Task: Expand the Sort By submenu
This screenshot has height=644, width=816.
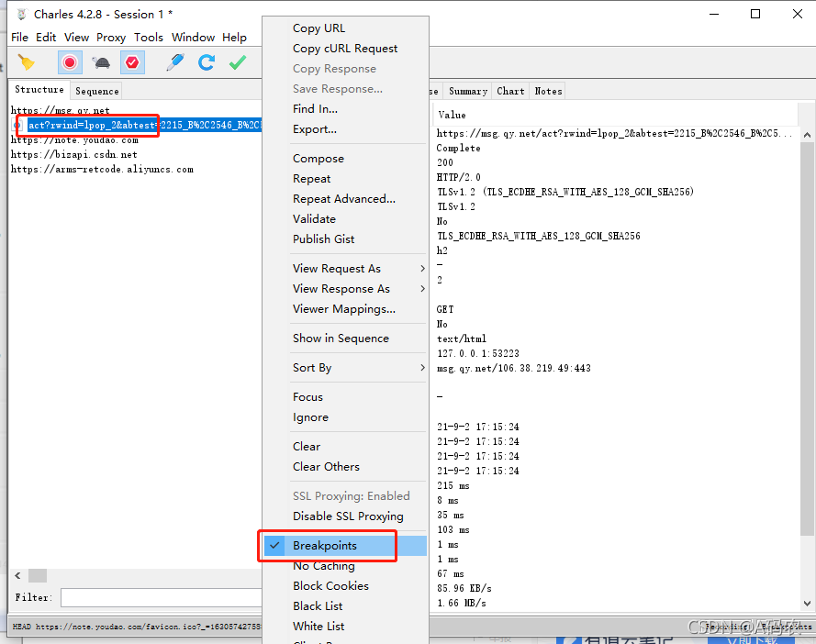Action: pyautogui.click(x=345, y=368)
